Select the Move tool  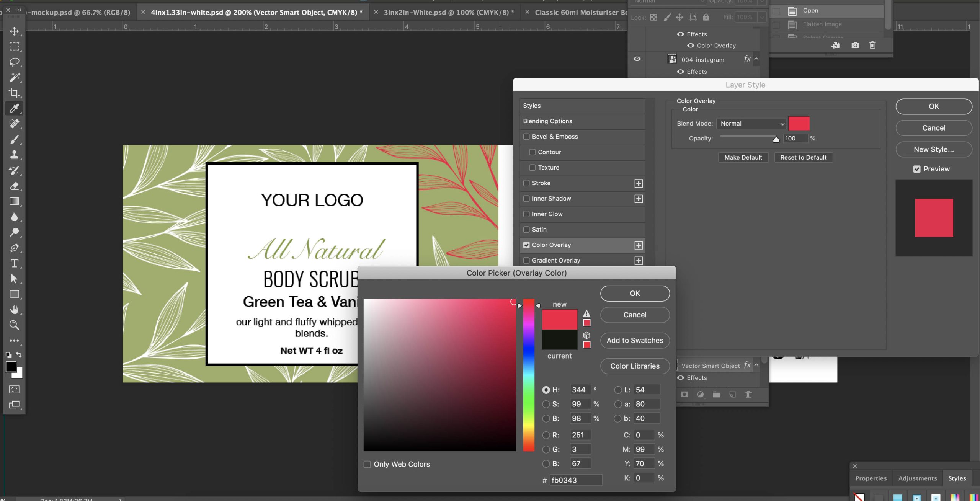[x=14, y=31]
